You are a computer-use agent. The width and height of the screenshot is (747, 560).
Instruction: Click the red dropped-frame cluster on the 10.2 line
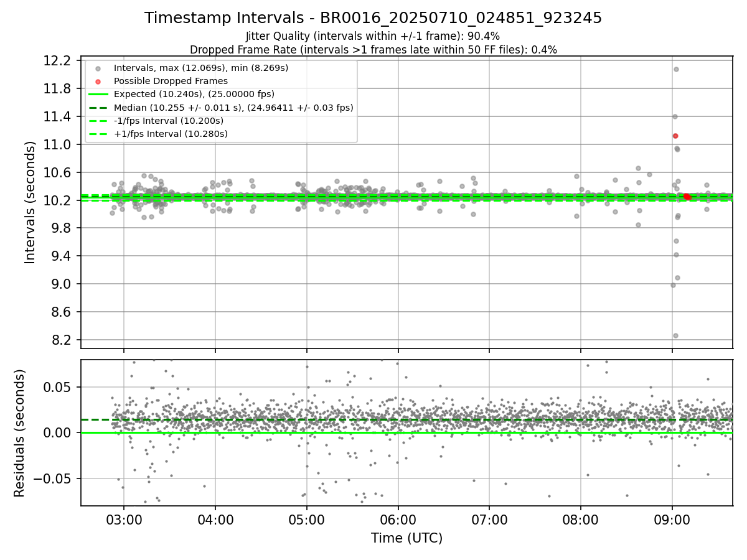687,197
